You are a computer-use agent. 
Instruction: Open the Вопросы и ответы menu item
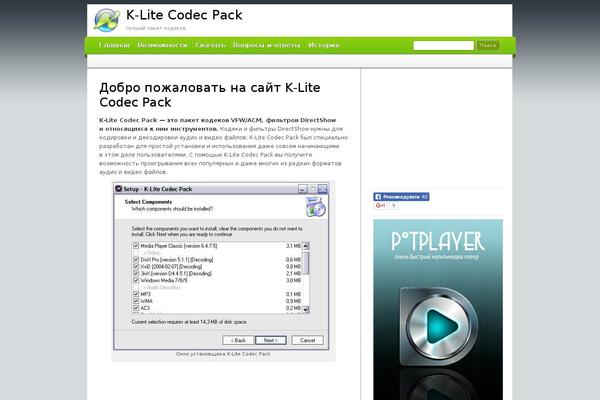266,45
